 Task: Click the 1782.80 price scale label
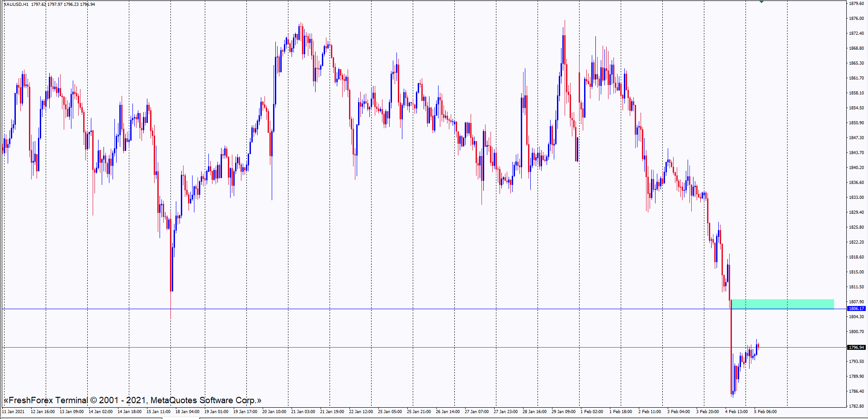click(x=856, y=406)
